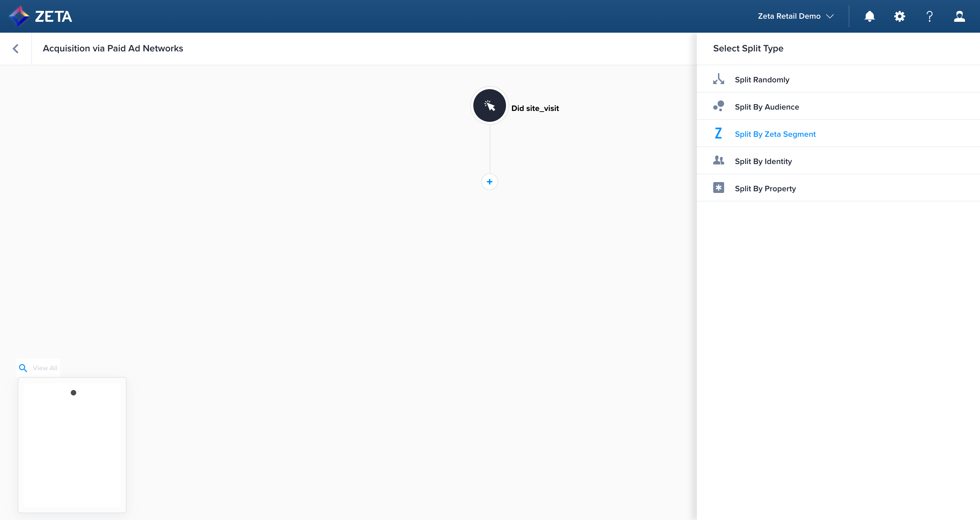Open the notifications bell
The image size is (980, 520).
869,16
